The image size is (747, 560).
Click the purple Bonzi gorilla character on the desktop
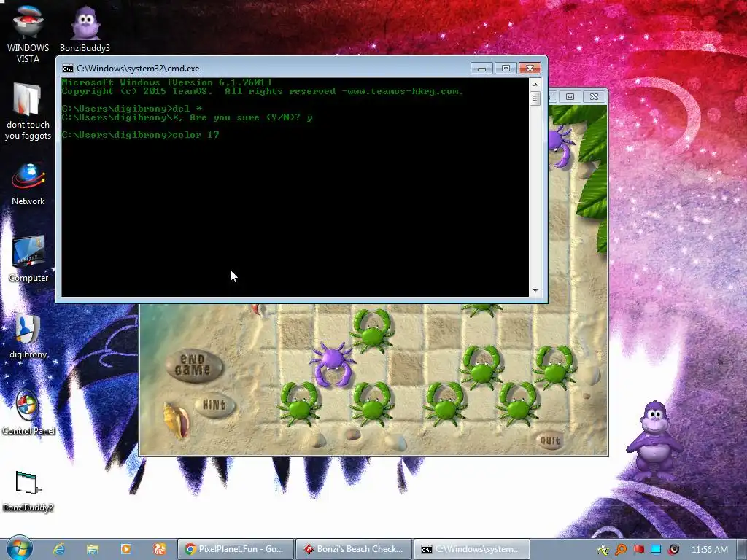tap(654, 441)
